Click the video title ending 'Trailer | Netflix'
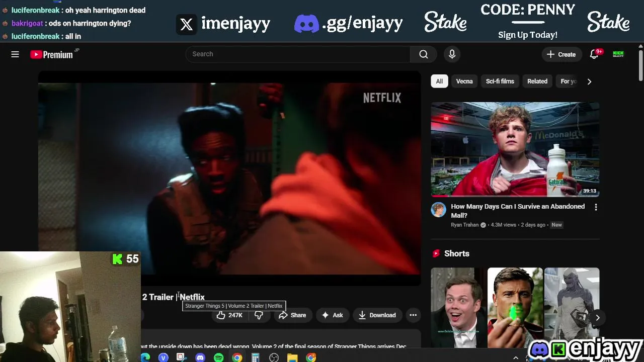644x362 pixels. click(x=173, y=297)
